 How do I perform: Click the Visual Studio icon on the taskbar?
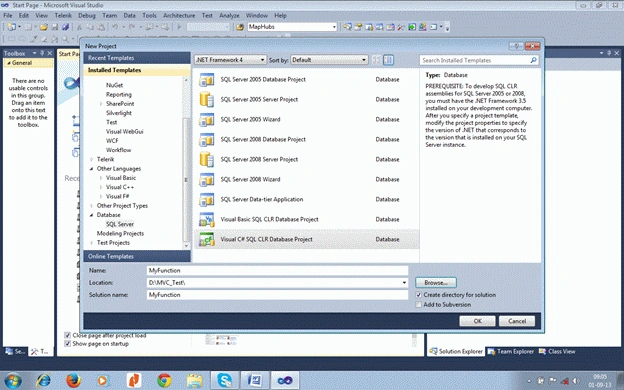pyautogui.click(x=285, y=381)
